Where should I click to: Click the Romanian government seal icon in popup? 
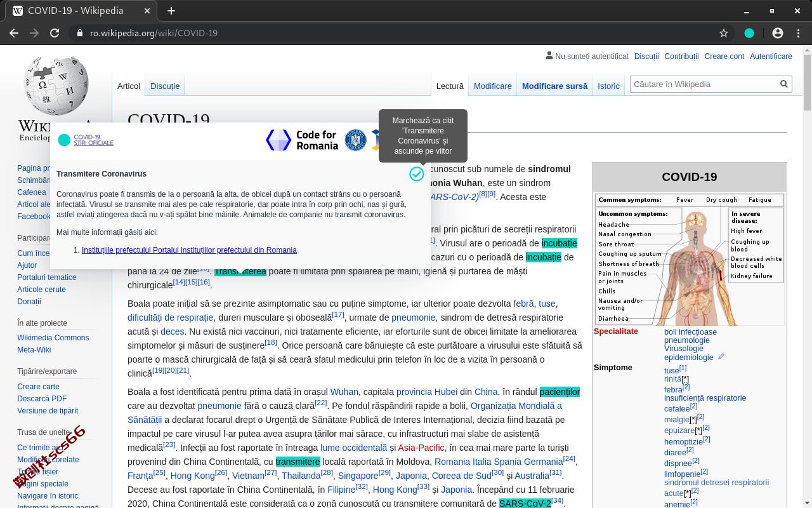(356, 140)
